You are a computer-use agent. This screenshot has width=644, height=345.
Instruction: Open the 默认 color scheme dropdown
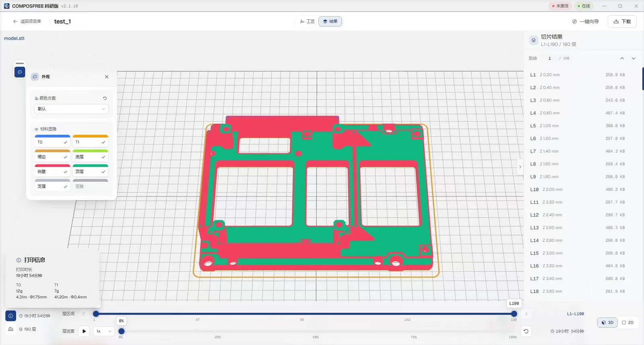pos(71,109)
